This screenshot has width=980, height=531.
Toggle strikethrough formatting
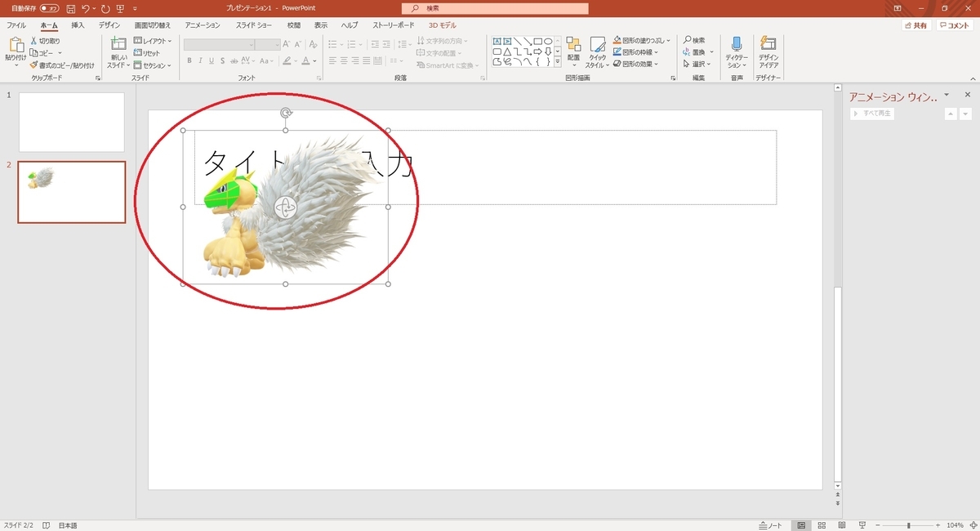235,60
